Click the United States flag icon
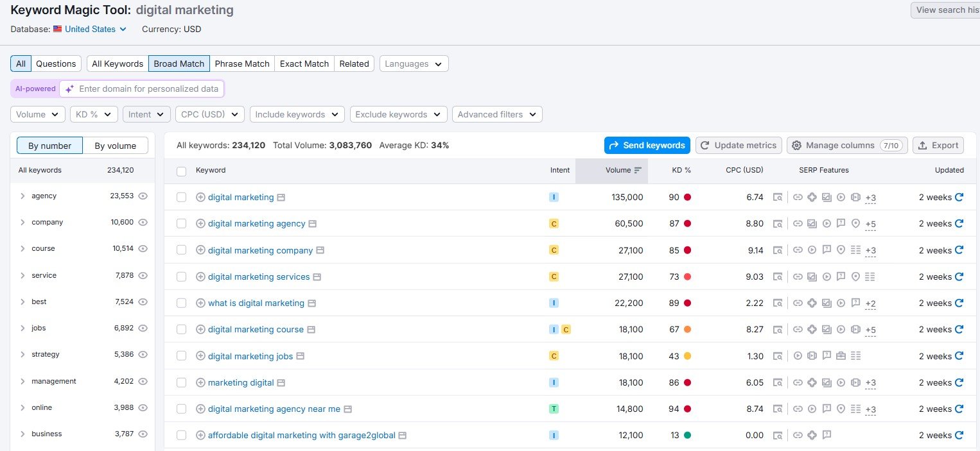 [57, 29]
